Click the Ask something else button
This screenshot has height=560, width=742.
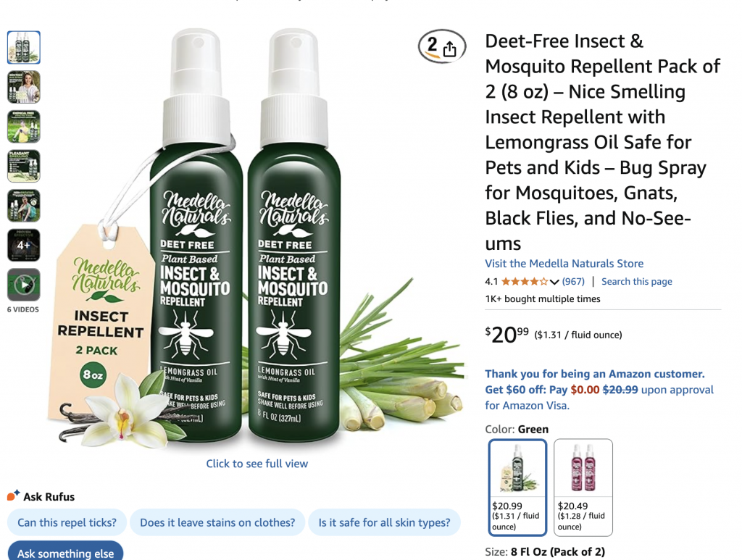[x=66, y=553]
